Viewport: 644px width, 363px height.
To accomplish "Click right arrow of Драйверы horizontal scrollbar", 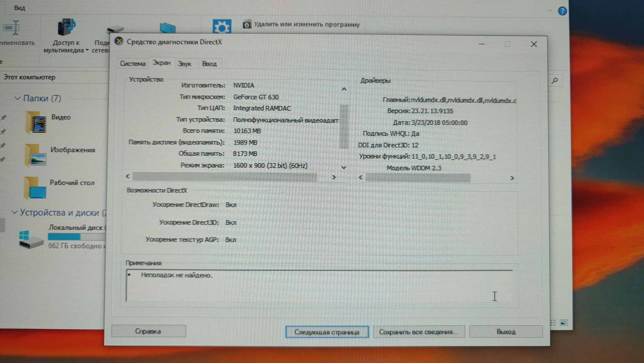I will point(512,178).
